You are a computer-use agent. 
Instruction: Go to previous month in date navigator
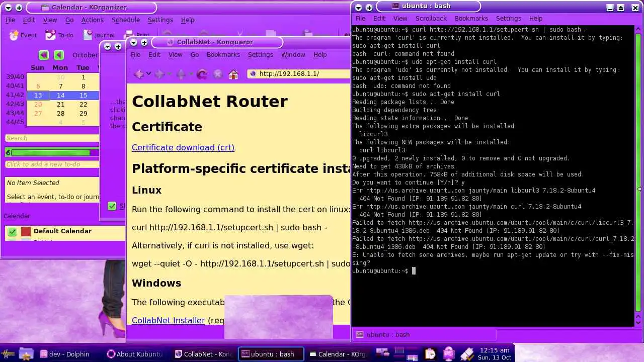(59, 55)
